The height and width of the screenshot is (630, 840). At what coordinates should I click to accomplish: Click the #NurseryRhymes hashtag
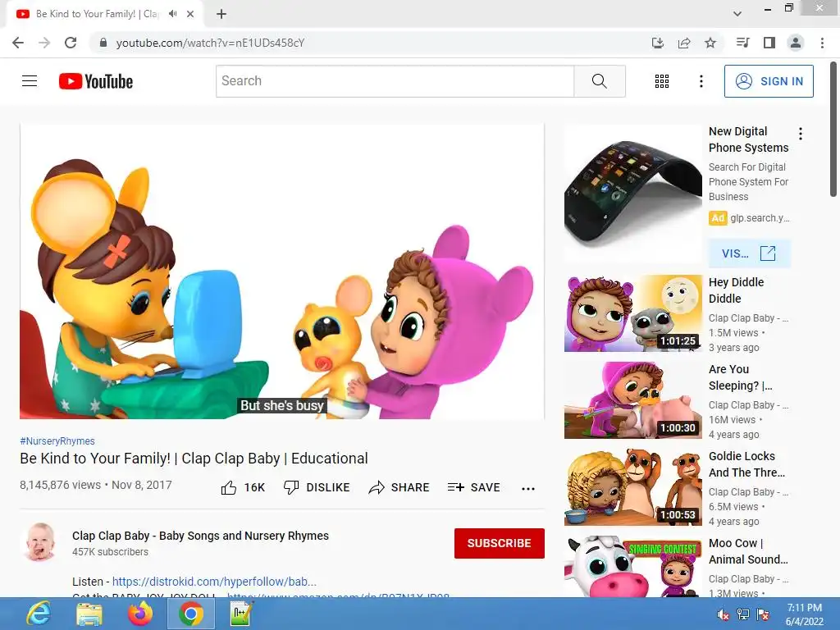click(57, 441)
